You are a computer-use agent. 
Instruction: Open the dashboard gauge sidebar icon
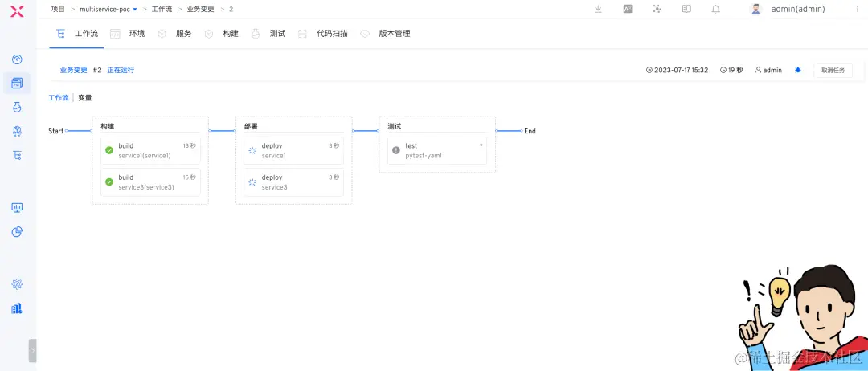click(17, 59)
